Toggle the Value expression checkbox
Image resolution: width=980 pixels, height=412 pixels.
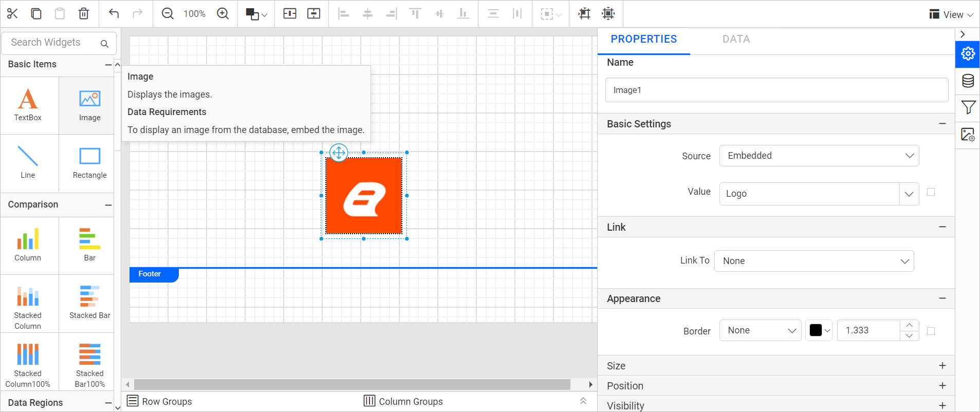point(931,192)
